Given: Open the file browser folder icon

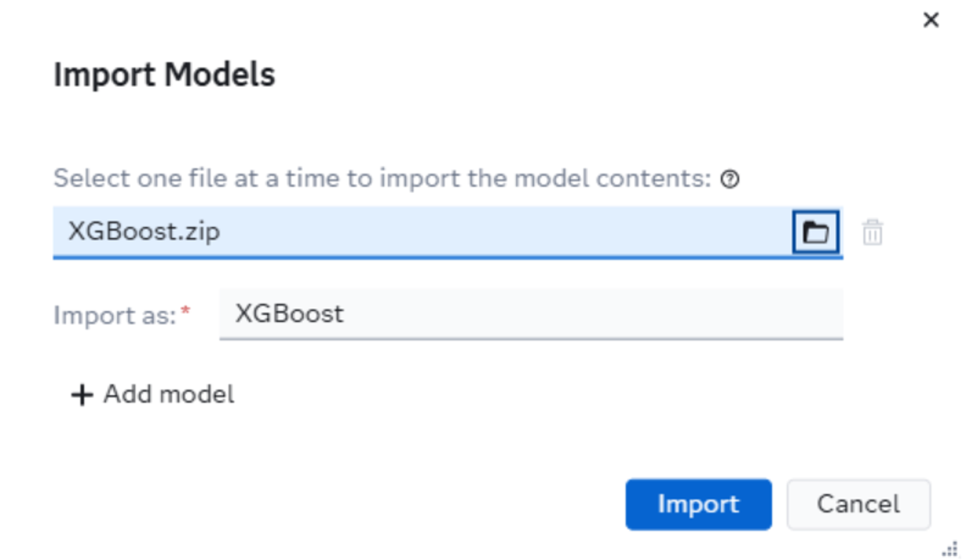Looking at the screenshot, I should [815, 232].
